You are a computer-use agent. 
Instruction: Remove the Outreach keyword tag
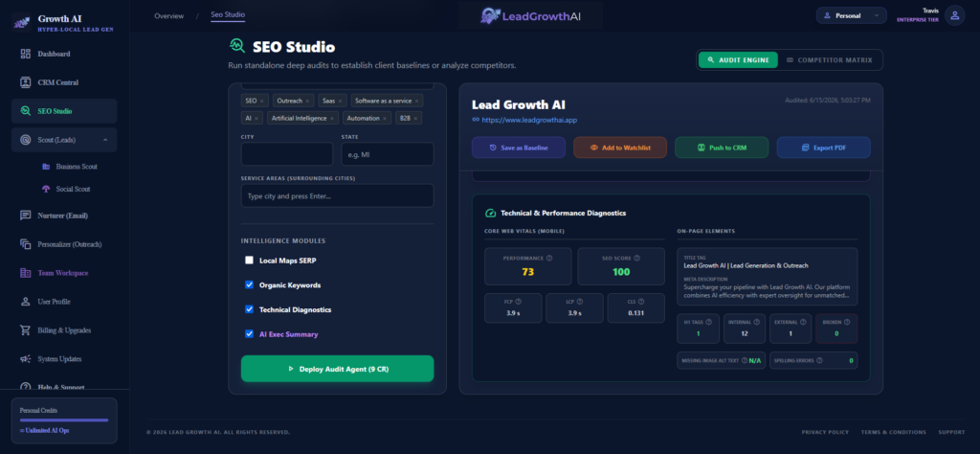pos(307,101)
